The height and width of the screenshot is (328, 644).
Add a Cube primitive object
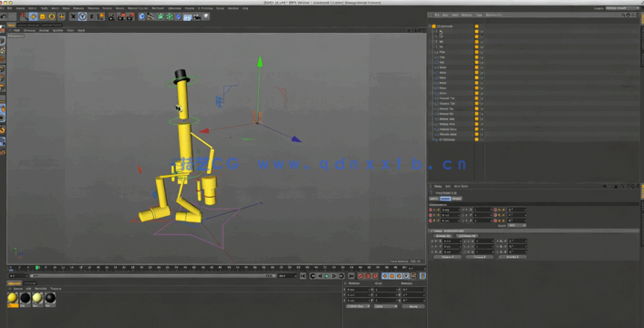(142, 16)
